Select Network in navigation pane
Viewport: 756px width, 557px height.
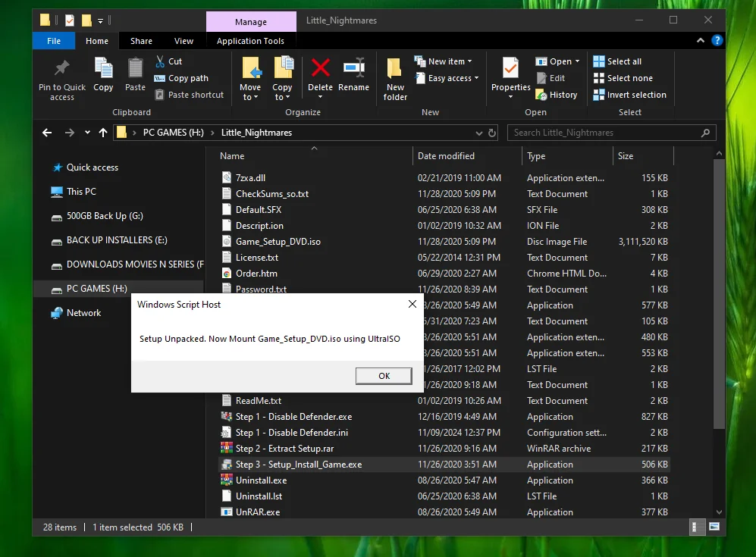click(x=83, y=313)
